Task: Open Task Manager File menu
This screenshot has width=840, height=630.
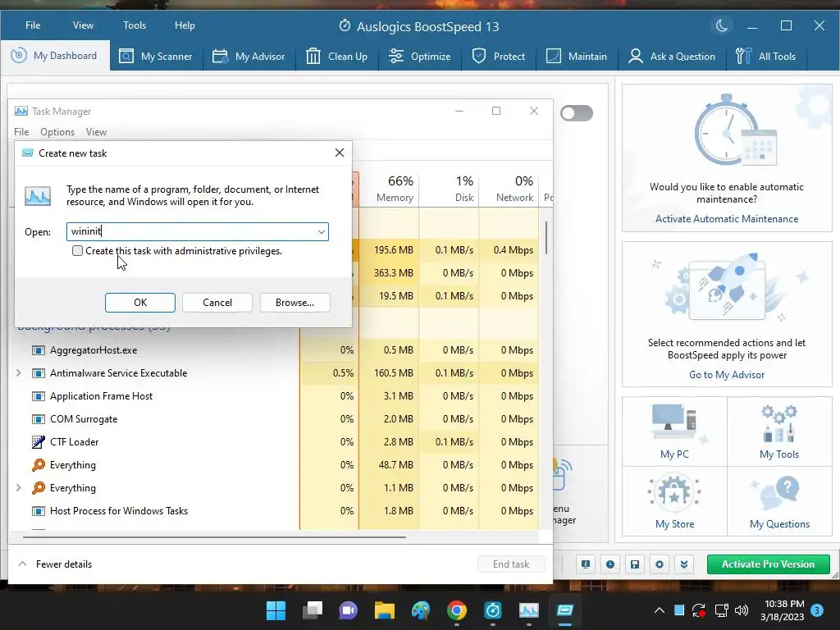Action: pos(21,132)
